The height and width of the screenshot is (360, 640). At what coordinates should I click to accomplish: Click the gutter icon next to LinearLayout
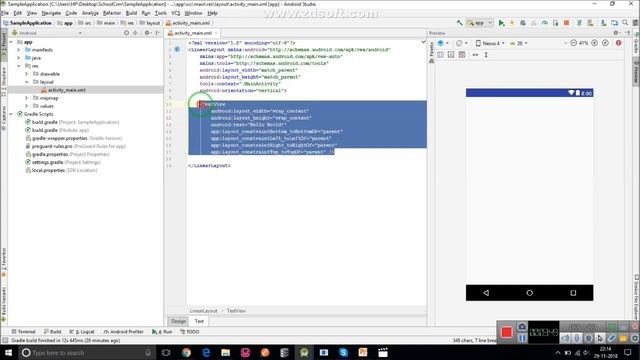177,49
